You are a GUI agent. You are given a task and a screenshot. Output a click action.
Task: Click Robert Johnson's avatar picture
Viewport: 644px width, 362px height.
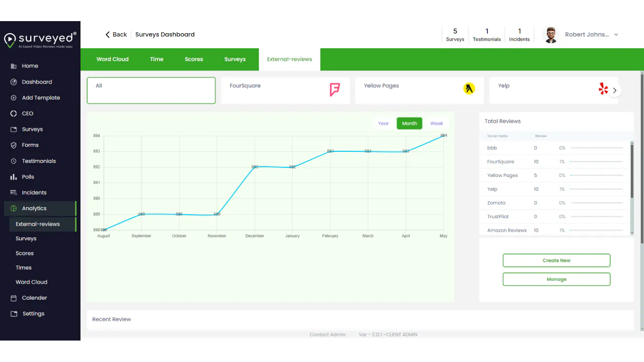coord(551,35)
